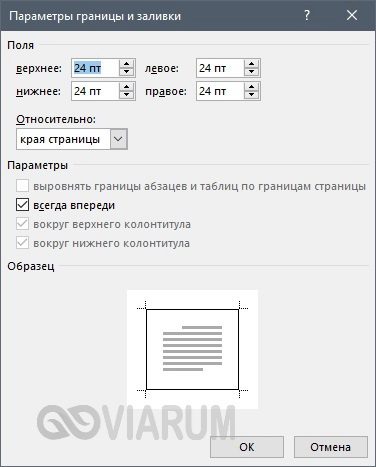Screen dimensions: 376x467
Task: Open dialog help via question mark
Action: (x=307, y=15)
